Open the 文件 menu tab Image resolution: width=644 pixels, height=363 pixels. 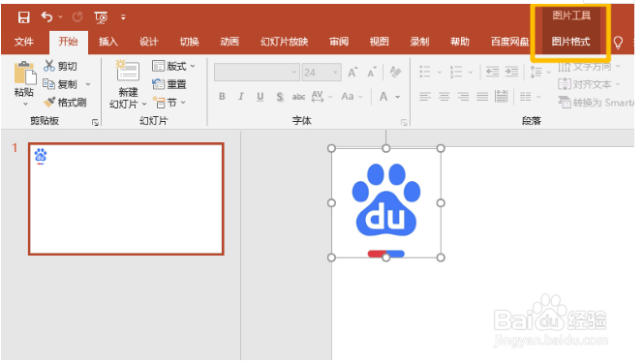point(24,42)
